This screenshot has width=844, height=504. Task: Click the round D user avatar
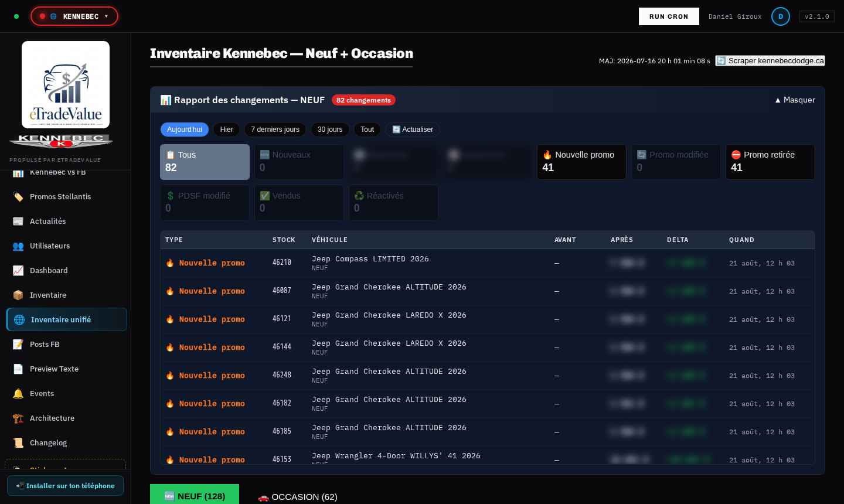tap(781, 16)
